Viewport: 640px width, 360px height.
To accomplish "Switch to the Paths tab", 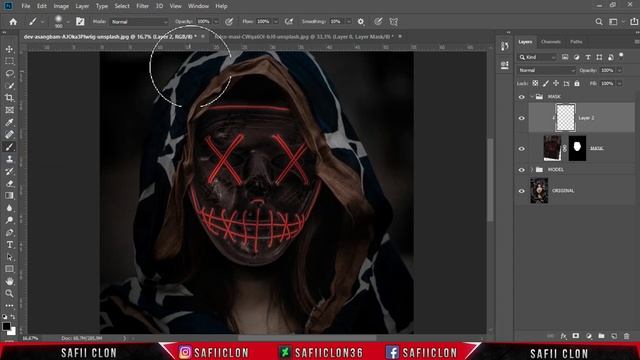I will [x=576, y=42].
